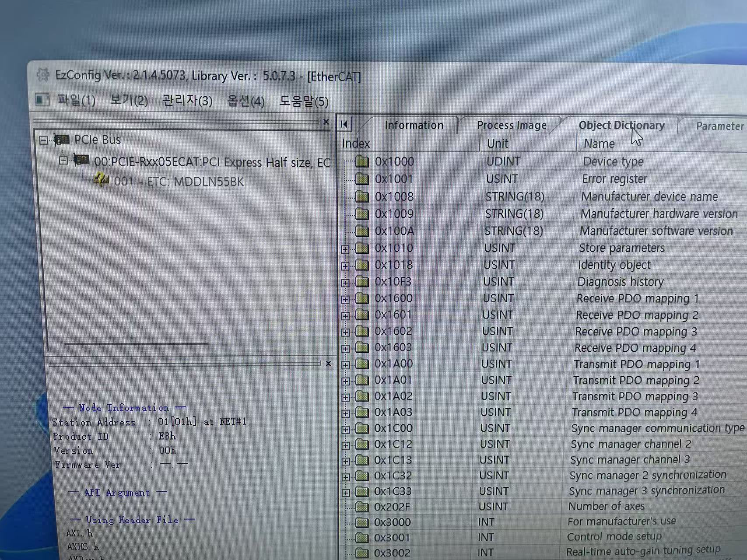Open the 도움말(5) menu
This screenshot has height=560, width=747.
304,101
